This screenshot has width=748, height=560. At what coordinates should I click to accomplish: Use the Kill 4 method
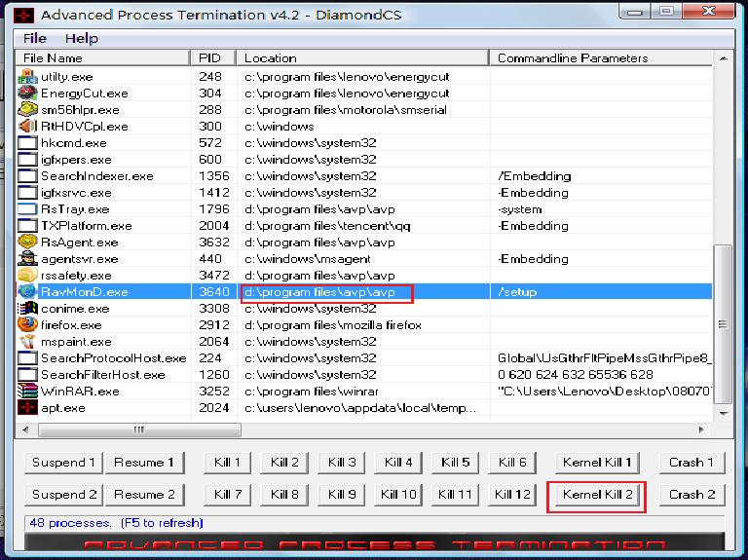pyautogui.click(x=398, y=463)
